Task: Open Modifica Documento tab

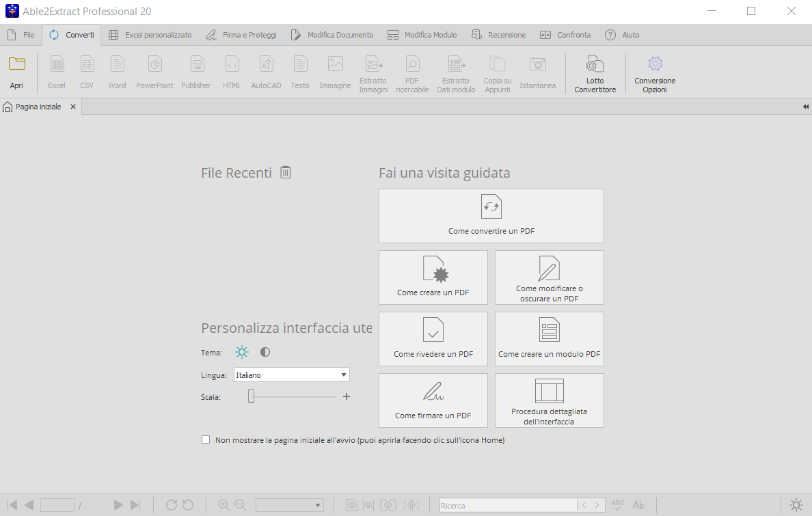Action: click(x=332, y=35)
